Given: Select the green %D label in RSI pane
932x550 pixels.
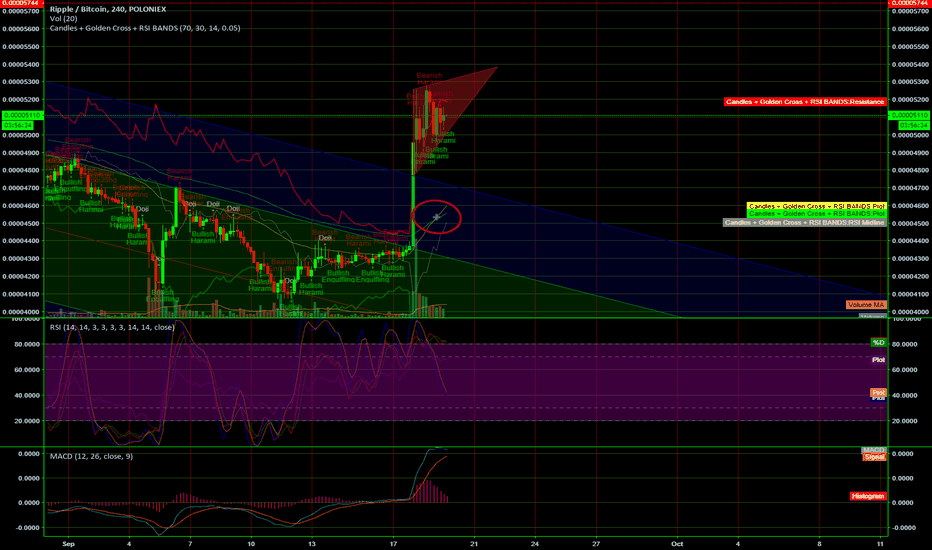Looking at the screenshot, I should click(x=878, y=342).
